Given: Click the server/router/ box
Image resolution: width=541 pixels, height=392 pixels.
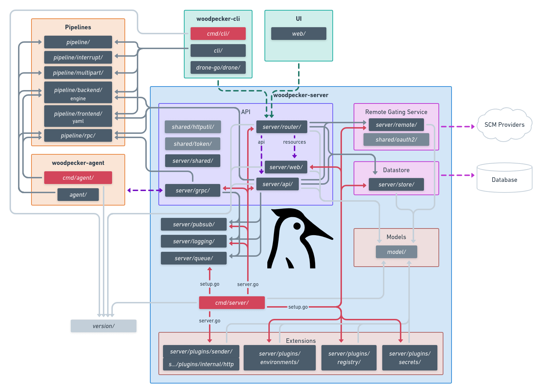Looking at the screenshot, I should click(282, 127).
